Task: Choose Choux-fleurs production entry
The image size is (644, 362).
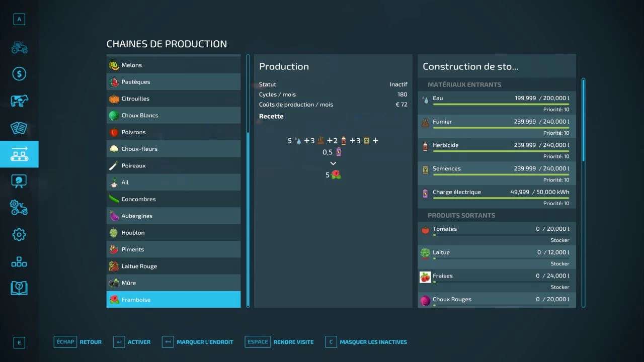Action: click(x=174, y=149)
